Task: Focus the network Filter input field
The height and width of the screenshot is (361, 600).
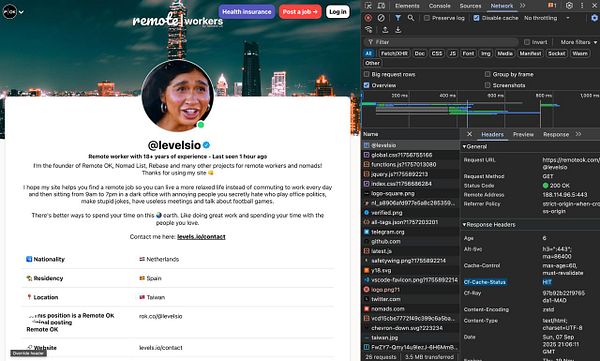Action: [x=442, y=42]
